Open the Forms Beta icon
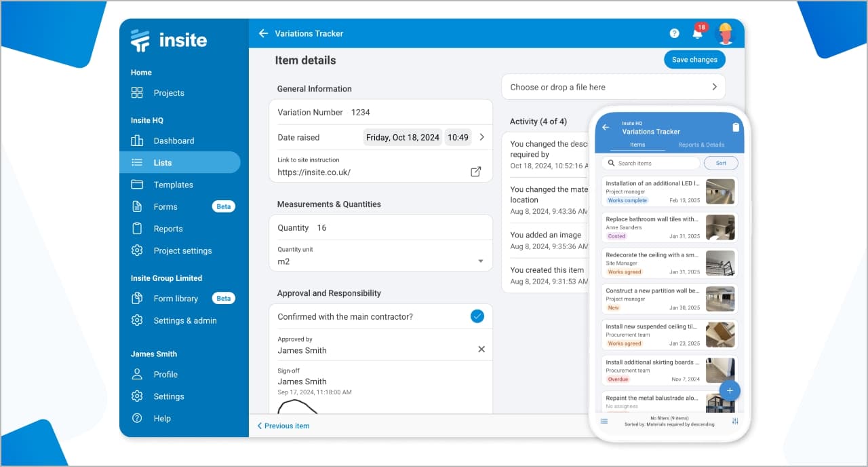 [x=138, y=206]
